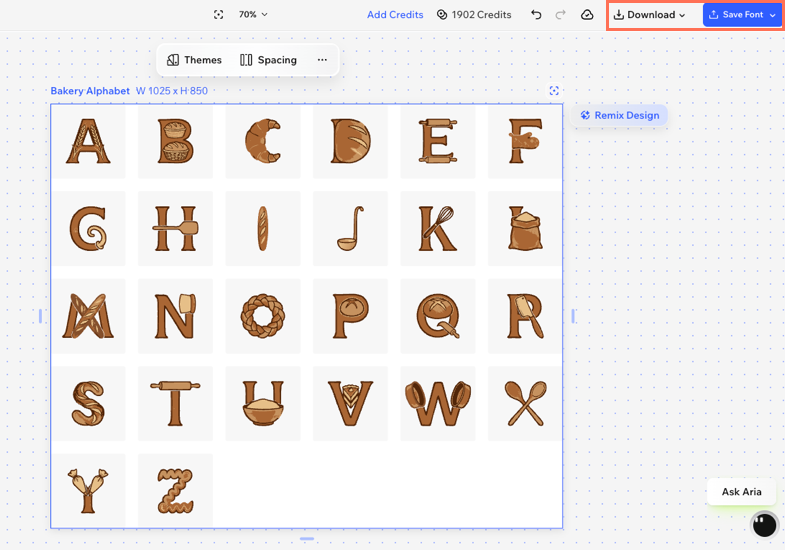Select the letter A wheat glyph
Screen dimensions: 785x550
(88, 141)
